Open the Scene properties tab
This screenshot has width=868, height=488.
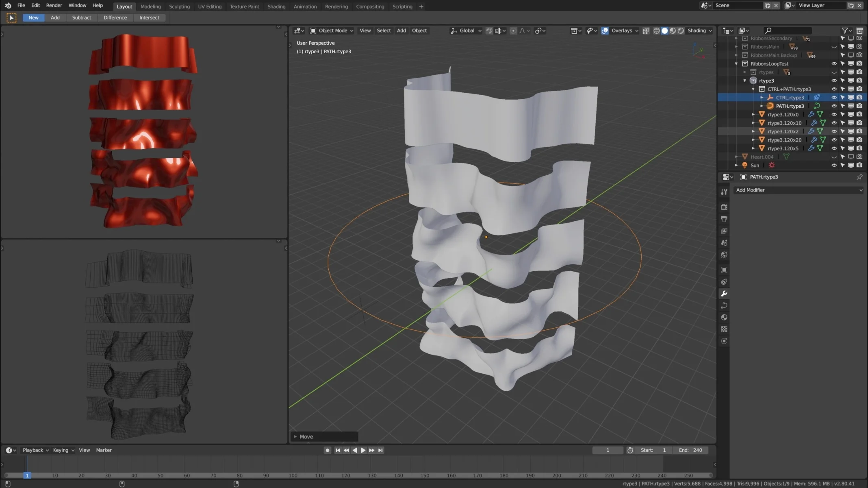tap(724, 243)
